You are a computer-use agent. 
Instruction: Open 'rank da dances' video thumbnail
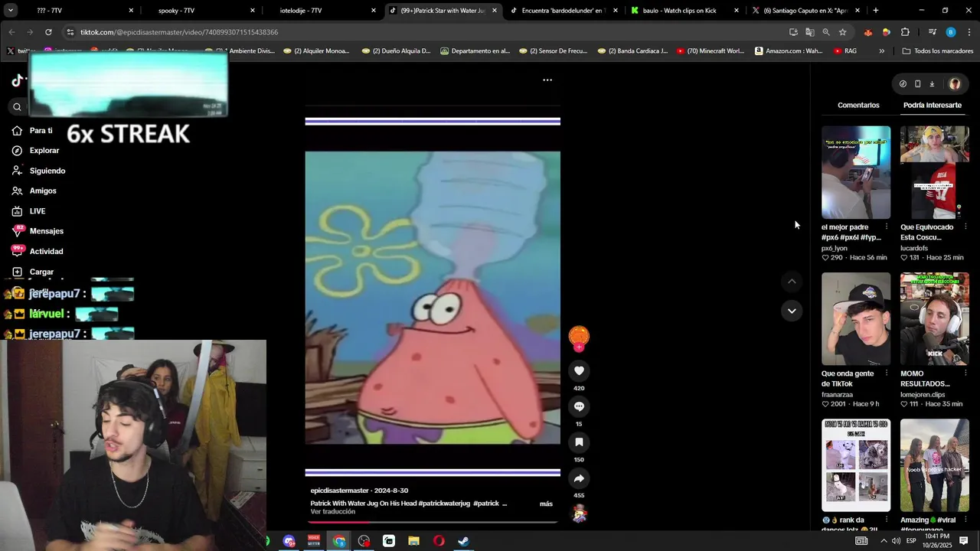[x=856, y=465]
